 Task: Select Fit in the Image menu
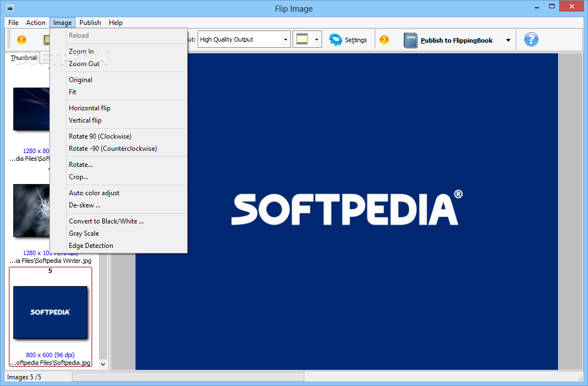coord(118,92)
